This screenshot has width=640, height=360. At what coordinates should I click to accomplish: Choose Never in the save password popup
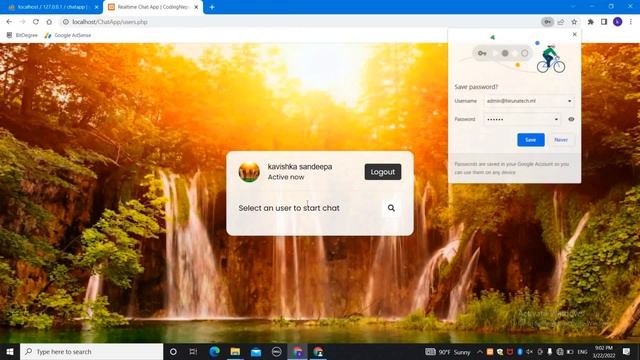click(x=561, y=140)
